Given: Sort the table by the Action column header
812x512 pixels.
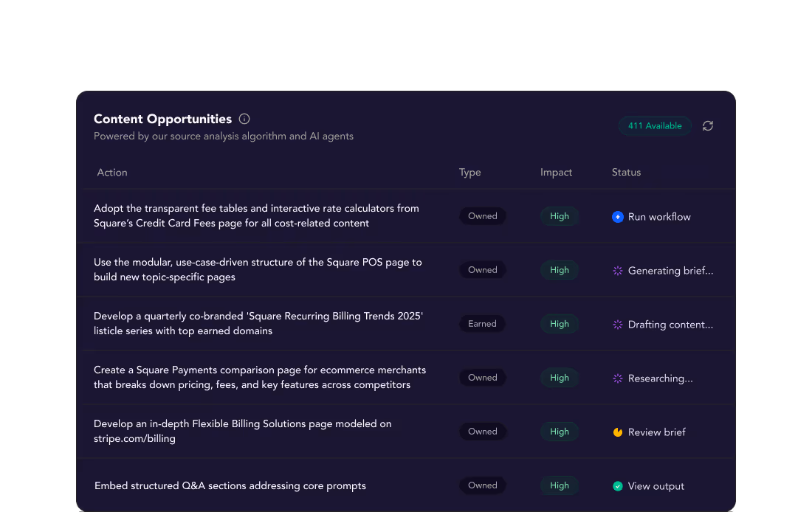Looking at the screenshot, I should click(112, 172).
